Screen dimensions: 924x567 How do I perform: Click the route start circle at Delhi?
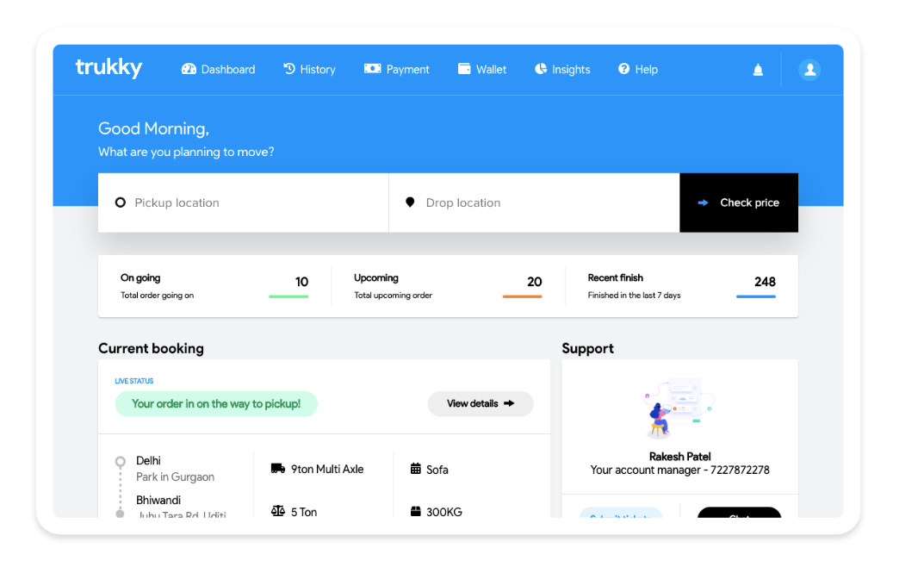121,462
